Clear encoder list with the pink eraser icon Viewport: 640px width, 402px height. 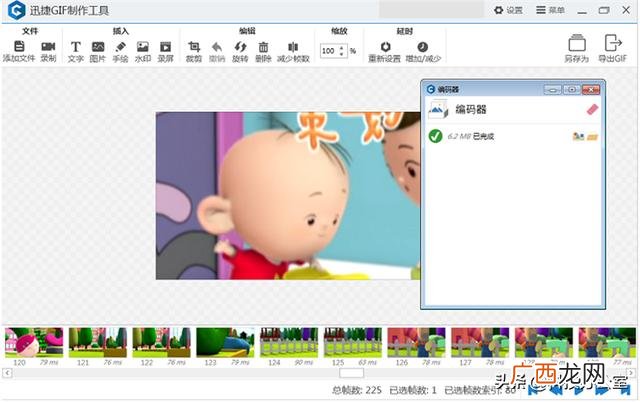tap(592, 109)
